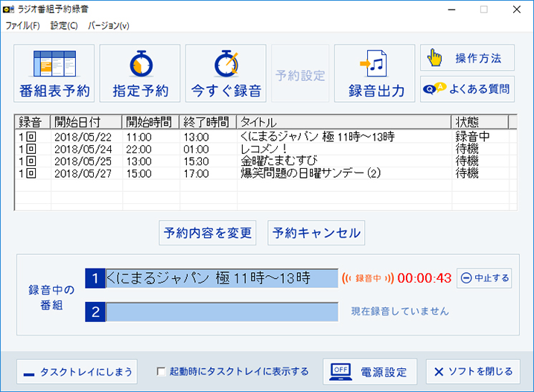
Task: Open the 指定予約 timer reservation
Action: click(x=140, y=74)
